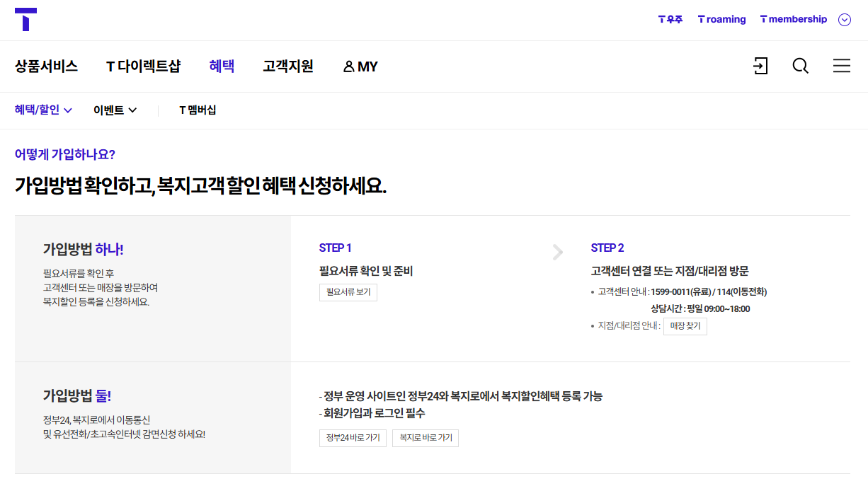Click the 상담시간 : 평일 09:00~18:00 text
This screenshot has width=868, height=486.
(x=700, y=308)
